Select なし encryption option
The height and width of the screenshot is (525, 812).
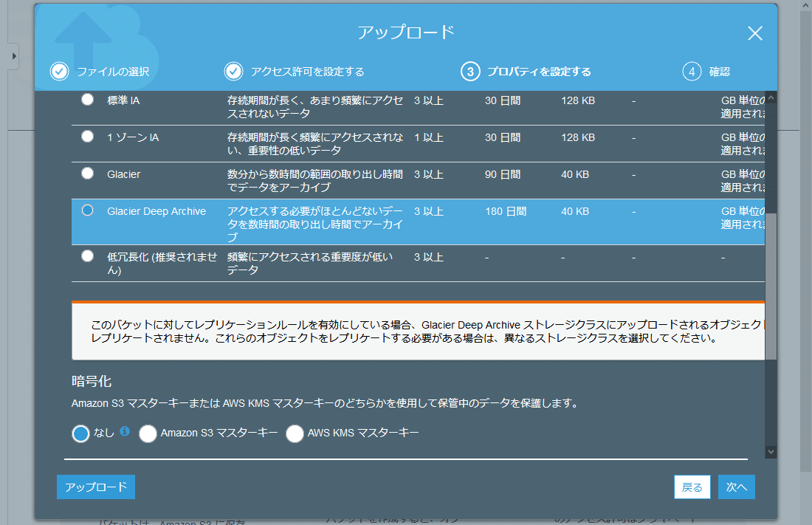tap(80, 433)
